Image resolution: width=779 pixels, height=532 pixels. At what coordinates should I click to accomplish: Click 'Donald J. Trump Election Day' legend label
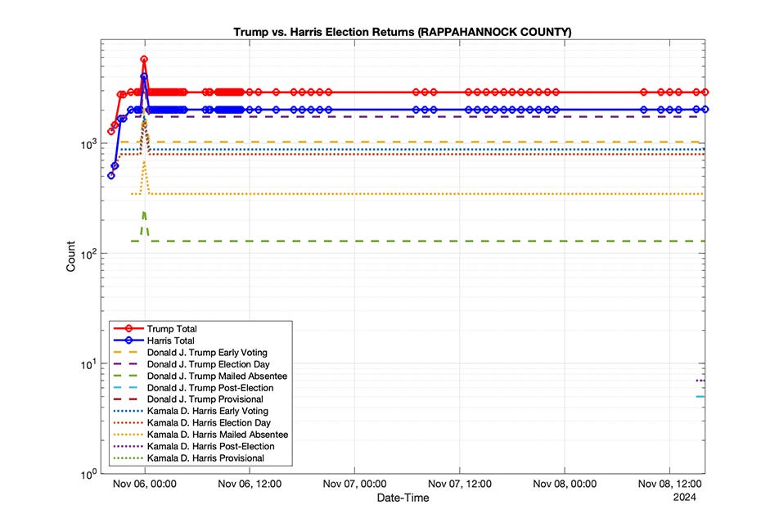208,364
